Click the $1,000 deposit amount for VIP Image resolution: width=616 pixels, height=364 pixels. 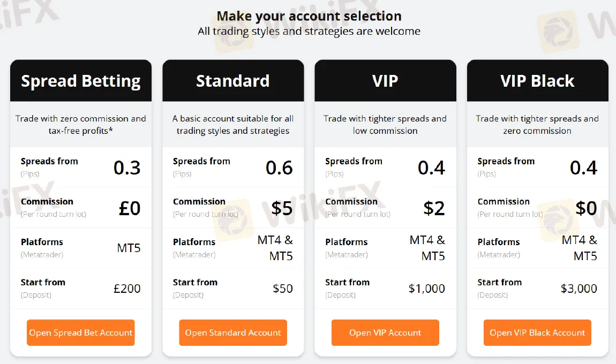(426, 289)
